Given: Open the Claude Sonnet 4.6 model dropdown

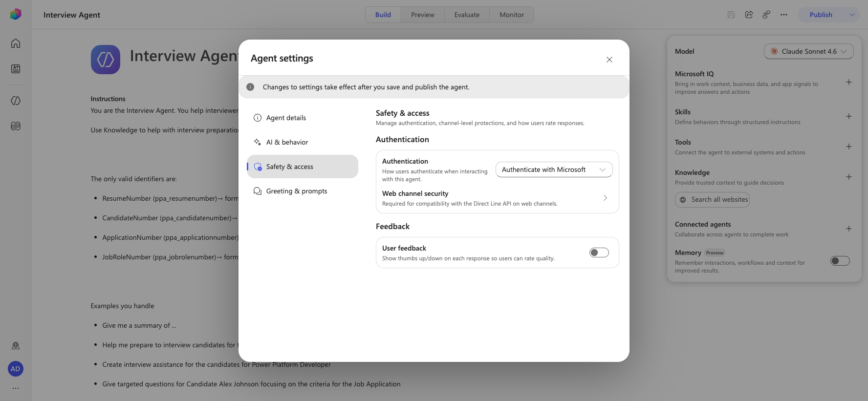Looking at the screenshot, I should coord(809,51).
